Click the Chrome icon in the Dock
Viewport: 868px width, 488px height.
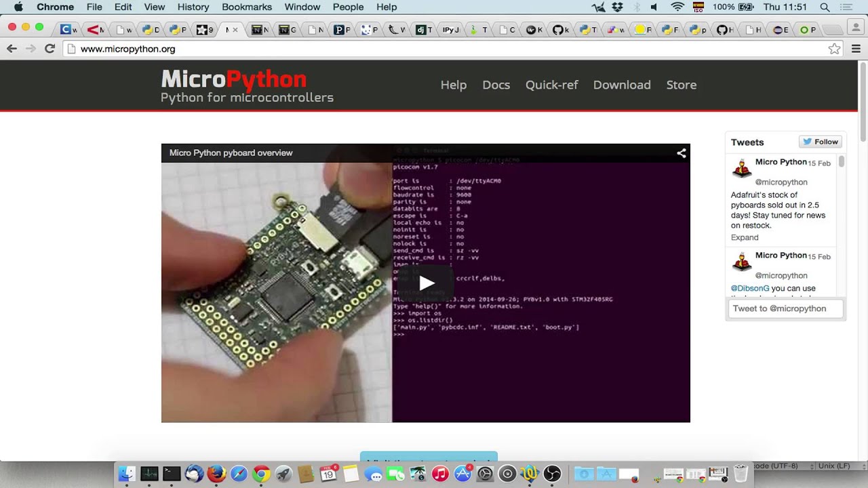click(x=261, y=474)
